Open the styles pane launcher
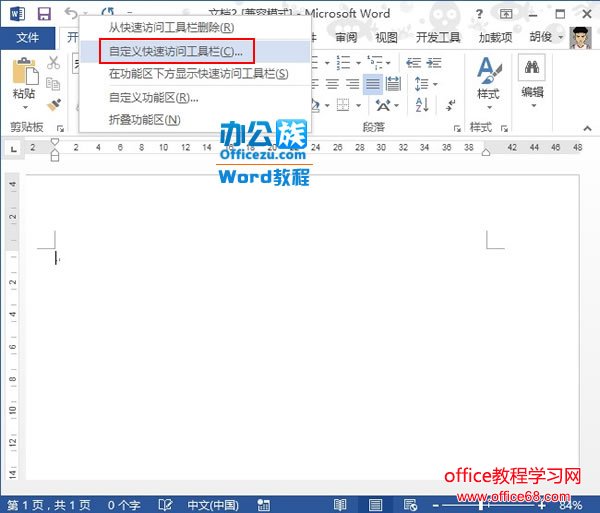The height and width of the screenshot is (513, 600). 504,129
